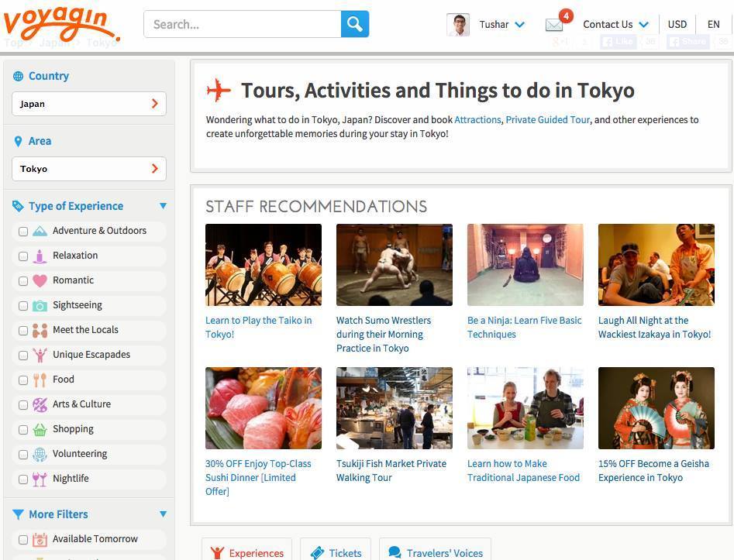Follow the Private Guided Tour link
734x560 pixels.
click(547, 120)
